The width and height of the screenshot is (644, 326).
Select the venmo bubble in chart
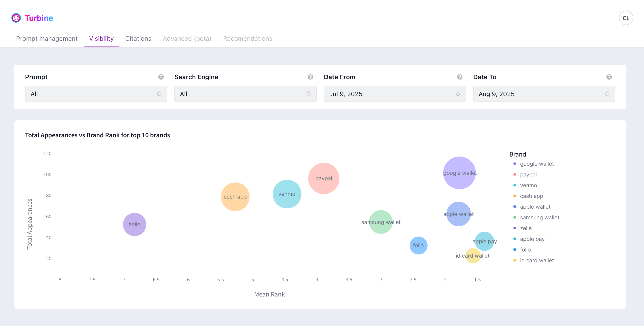click(x=287, y=194)
